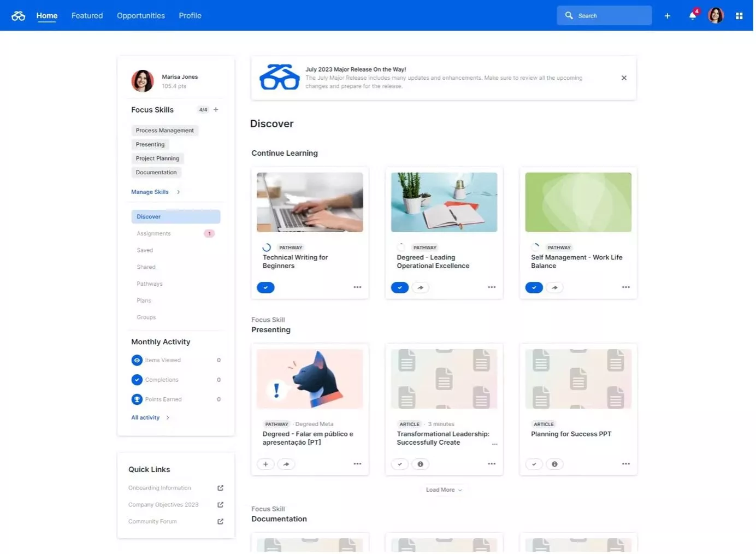The image size is (756, 554).
Task: Open Community Forum external link icon
Action: [x=221, y=523]
